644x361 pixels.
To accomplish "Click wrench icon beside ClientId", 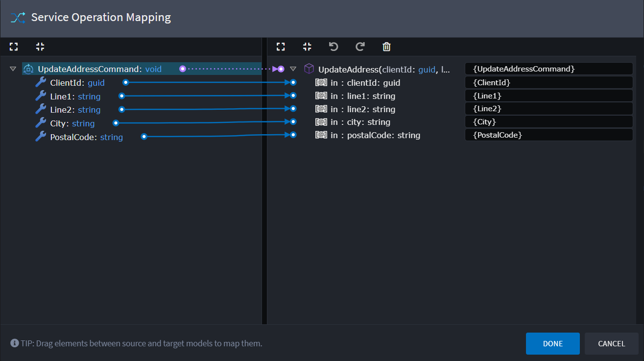I will (41, 82).
